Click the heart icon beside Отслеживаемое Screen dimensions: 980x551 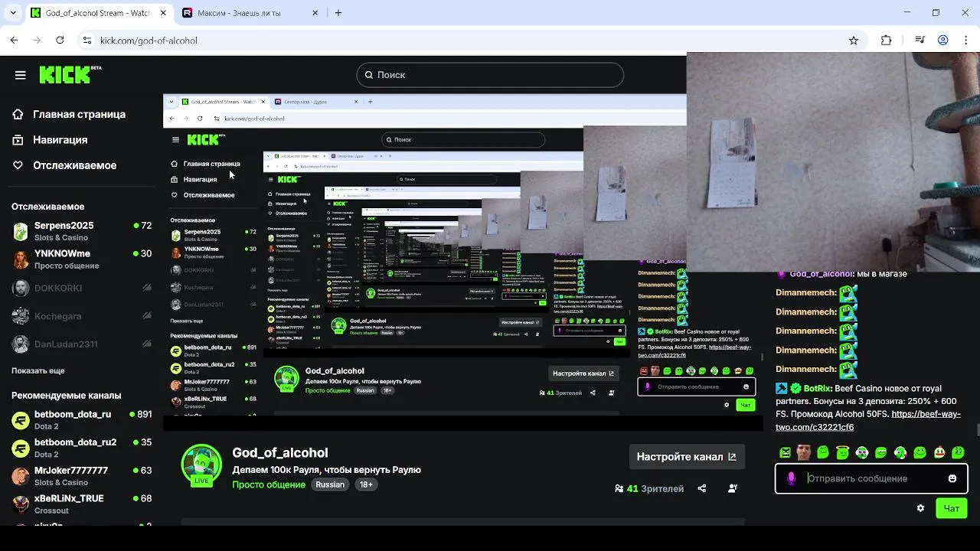[18, 165]
